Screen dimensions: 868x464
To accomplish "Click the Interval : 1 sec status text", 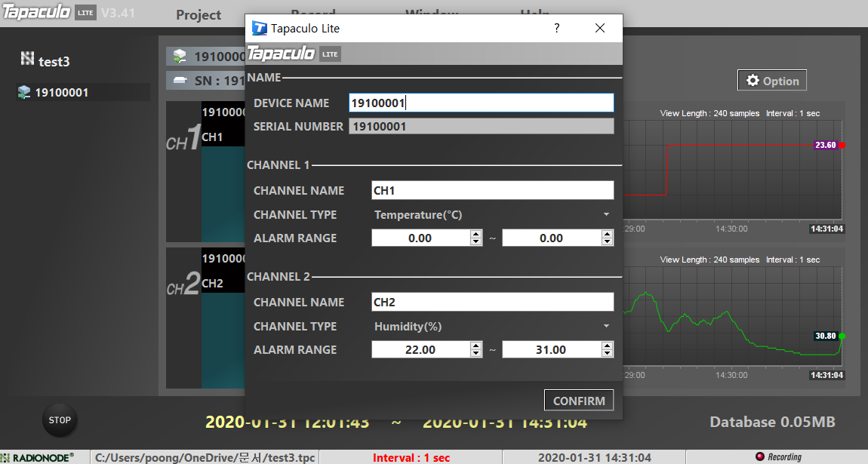I will [411, 457].
